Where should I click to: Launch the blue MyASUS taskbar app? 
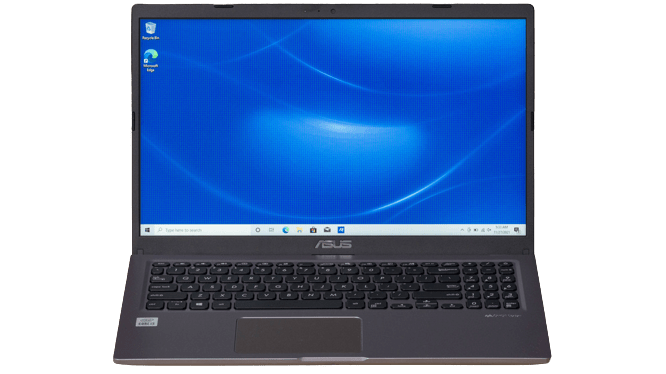[341, 230]
